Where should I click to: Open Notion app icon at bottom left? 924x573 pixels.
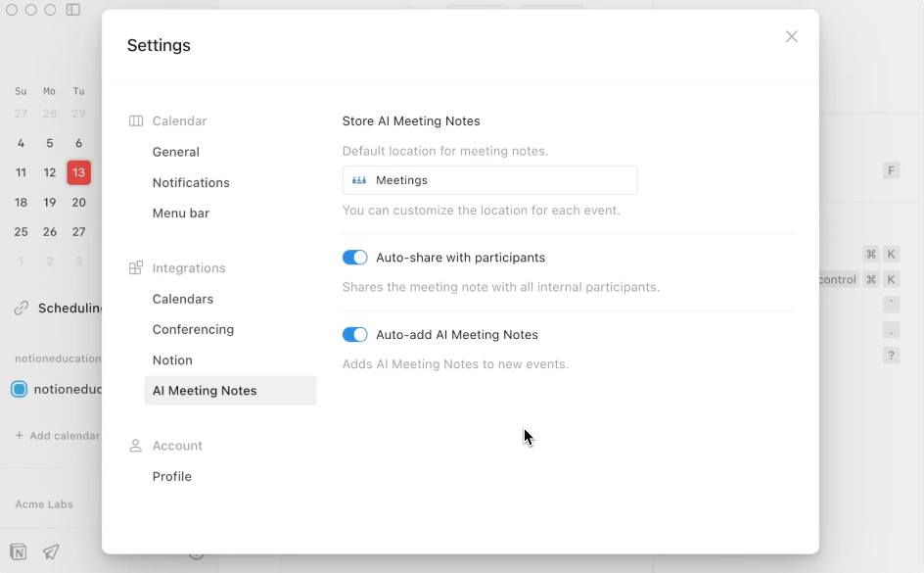point(19,551)
